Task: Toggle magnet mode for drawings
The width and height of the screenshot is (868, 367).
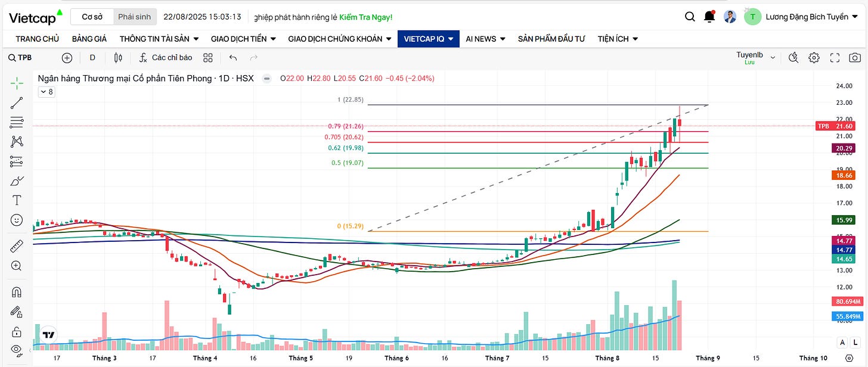Action: (x=17, y=292)
